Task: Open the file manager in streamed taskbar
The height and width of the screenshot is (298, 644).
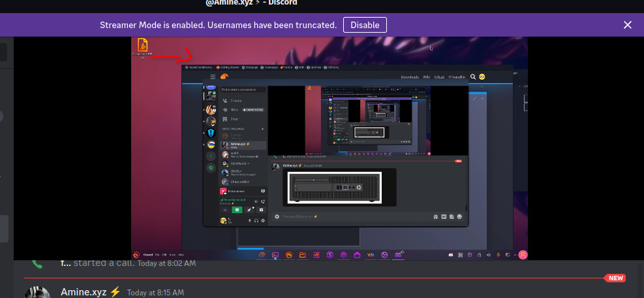Action: (302, 255)
